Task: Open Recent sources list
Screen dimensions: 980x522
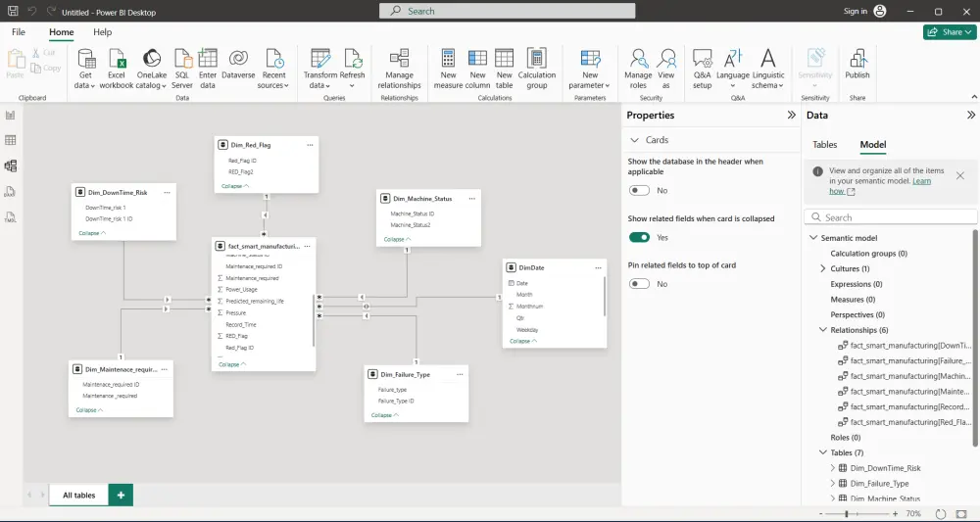Action: pos(273,69)
